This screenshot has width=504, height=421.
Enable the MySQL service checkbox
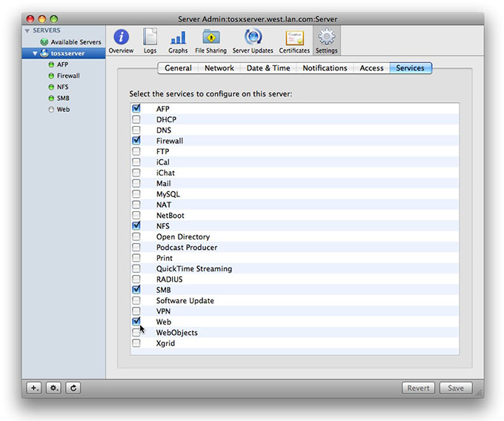click(136, 193)
